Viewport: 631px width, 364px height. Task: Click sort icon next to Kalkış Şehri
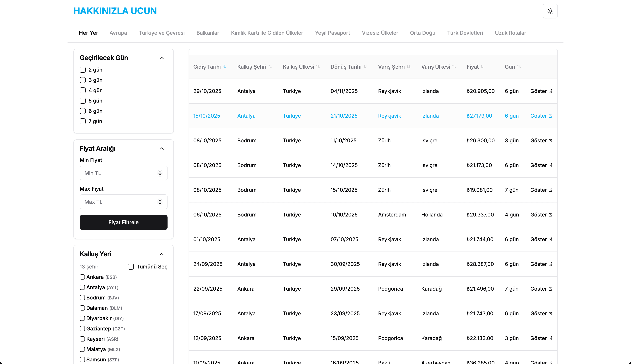[270, 67]
